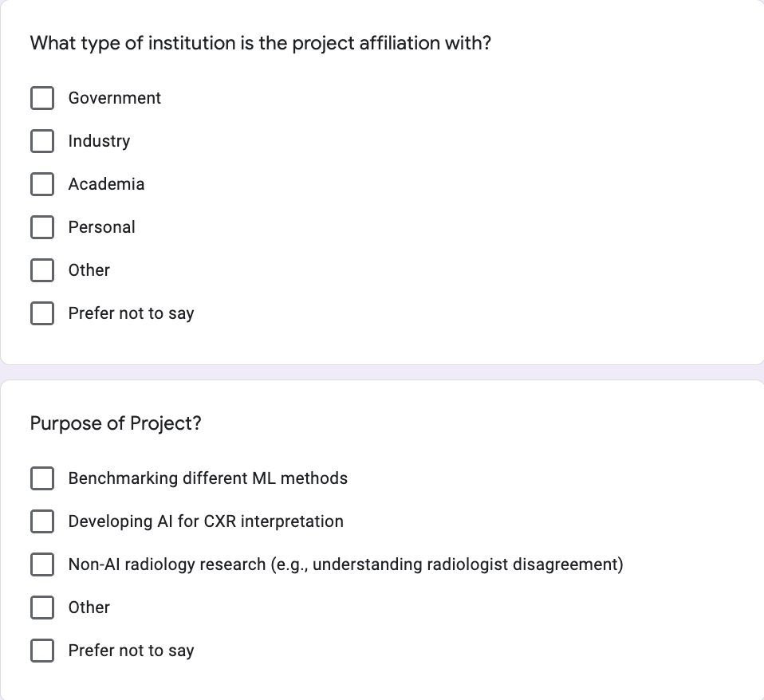Click the Government label text

(115, 98)
